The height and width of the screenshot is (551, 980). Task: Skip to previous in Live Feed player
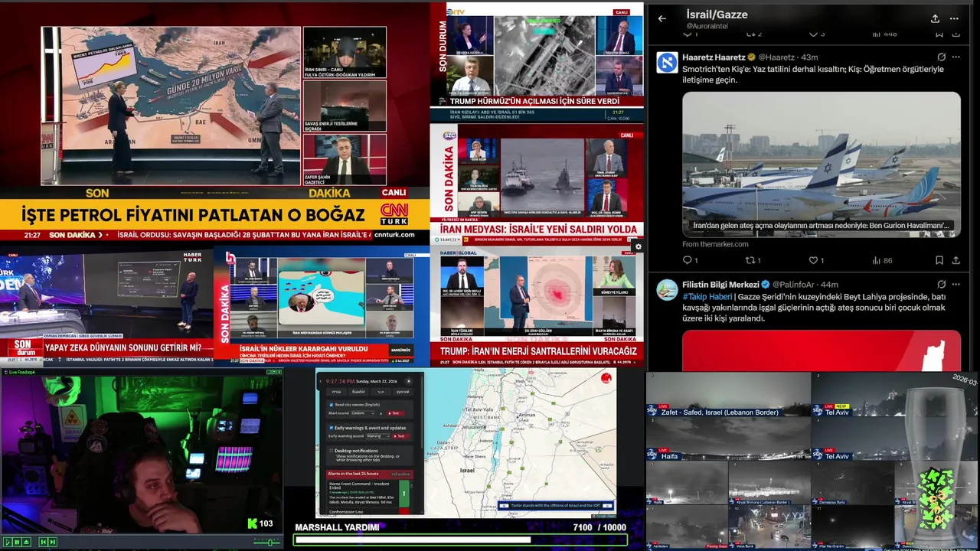43,542
